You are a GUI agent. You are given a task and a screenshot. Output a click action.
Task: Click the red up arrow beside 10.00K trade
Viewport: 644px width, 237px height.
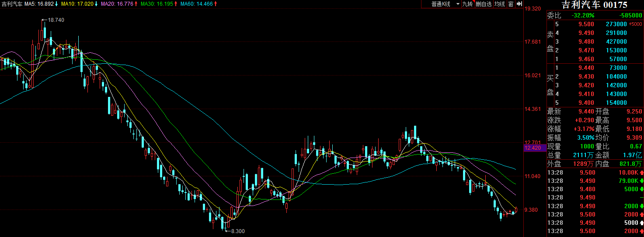coord(641,172)
